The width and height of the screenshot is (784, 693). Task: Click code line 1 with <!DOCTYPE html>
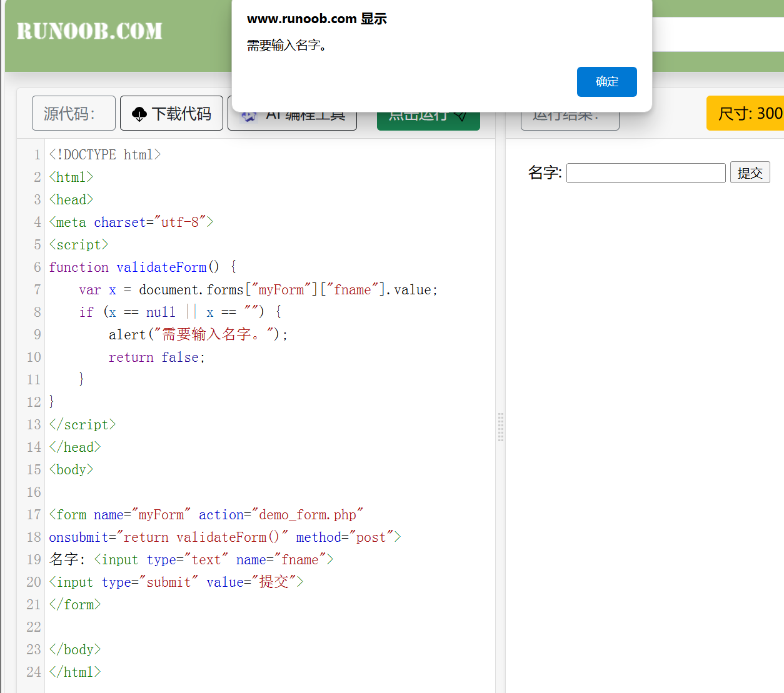pos(105,154)
